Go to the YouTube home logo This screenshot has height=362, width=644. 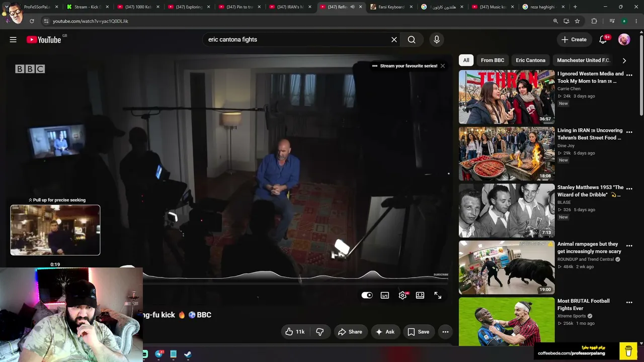point(44,40)
